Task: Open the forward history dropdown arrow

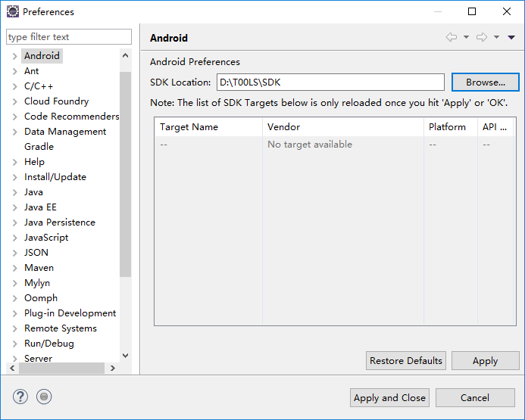Action: pyautogui.click(x=496, y=37)
